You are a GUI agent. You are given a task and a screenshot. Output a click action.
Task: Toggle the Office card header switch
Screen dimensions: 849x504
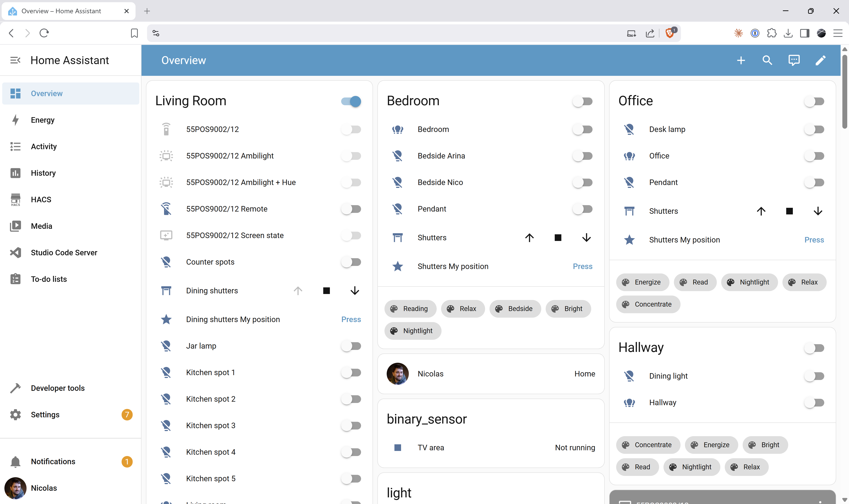tap(814, 101)
